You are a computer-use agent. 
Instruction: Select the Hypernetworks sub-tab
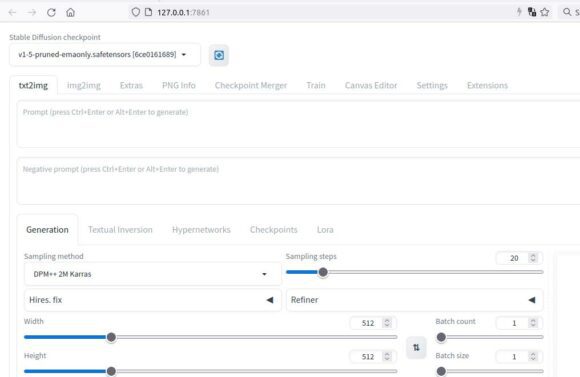201,230
